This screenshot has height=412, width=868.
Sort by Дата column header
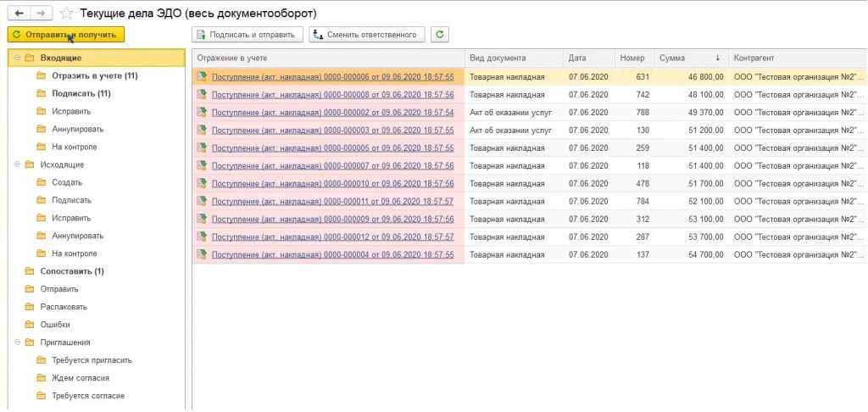[x=589, y=58]
